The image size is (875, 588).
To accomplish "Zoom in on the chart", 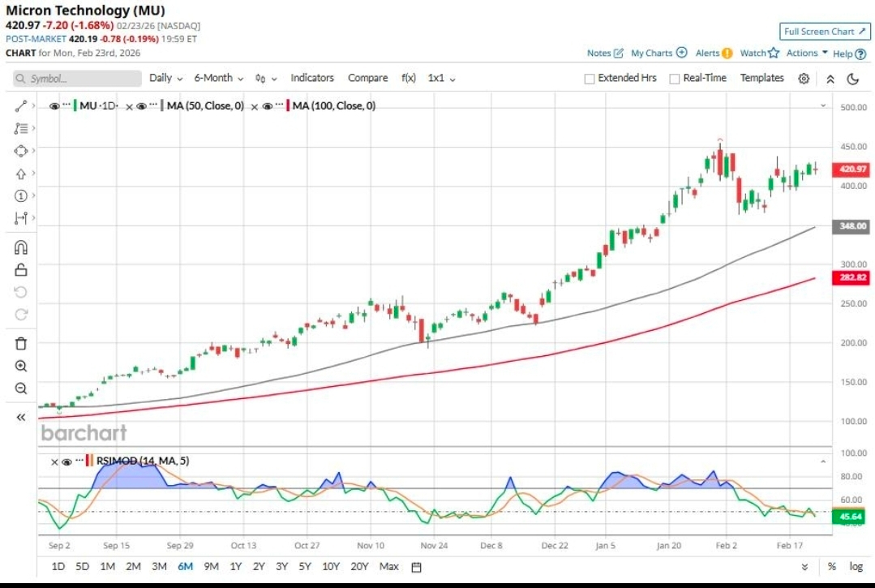I will click(20, 366).
